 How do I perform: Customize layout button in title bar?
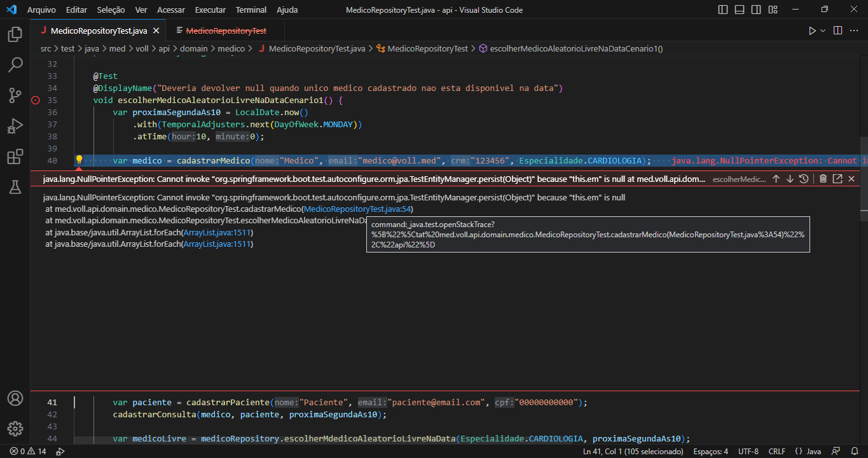click(773, 10)
